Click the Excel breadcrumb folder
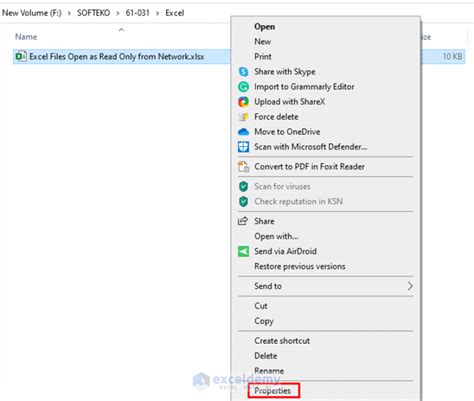 click(175, 13)
